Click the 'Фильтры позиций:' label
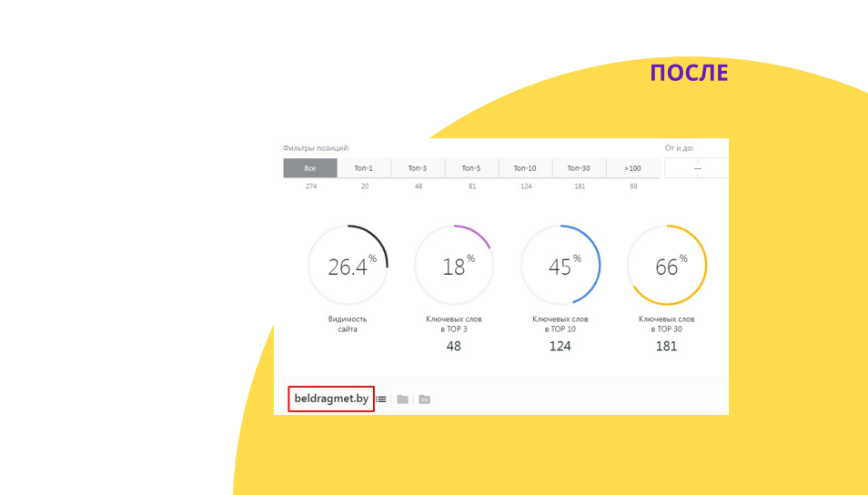 (x=316, y=147)
